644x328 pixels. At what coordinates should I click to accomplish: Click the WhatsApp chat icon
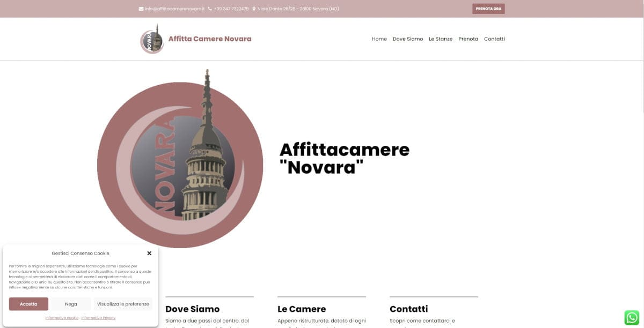click(632, 317)
